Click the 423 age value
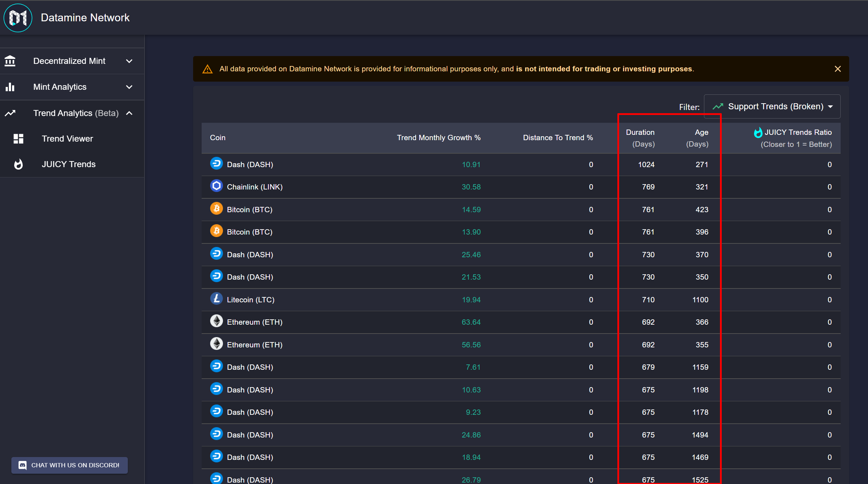Screen dimensions: 868x484 point(702,210)
